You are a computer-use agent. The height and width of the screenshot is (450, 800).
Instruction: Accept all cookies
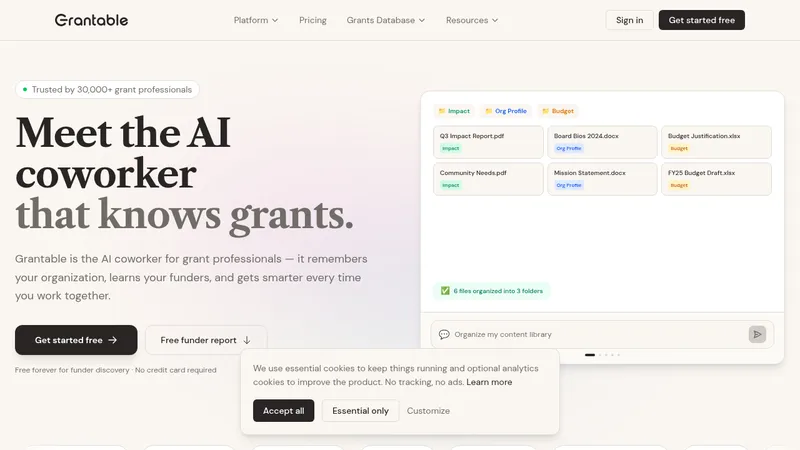[283, 411]
